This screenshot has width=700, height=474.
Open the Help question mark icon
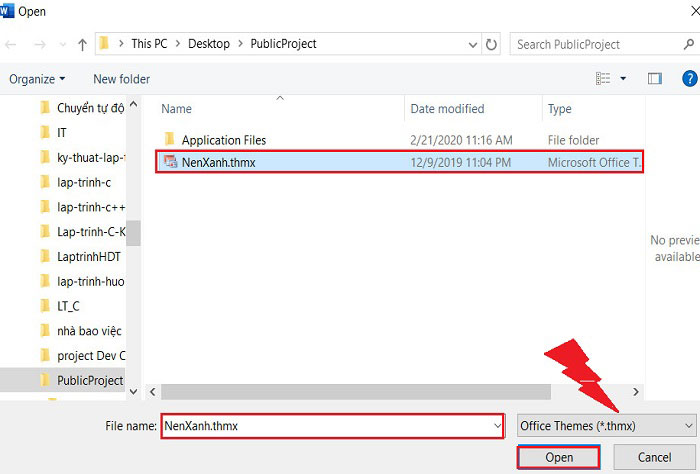(x=688, y=78)
